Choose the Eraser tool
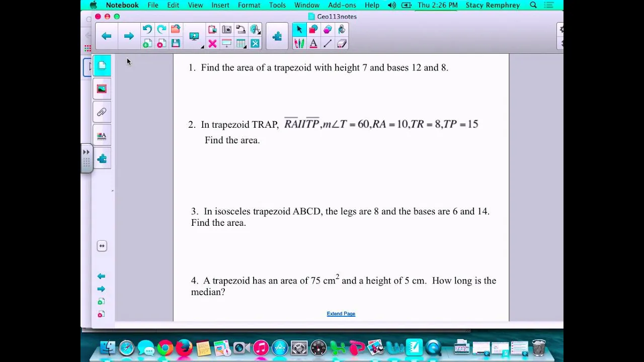The height and width of the screenshot is (362, 644). (342, 44)
